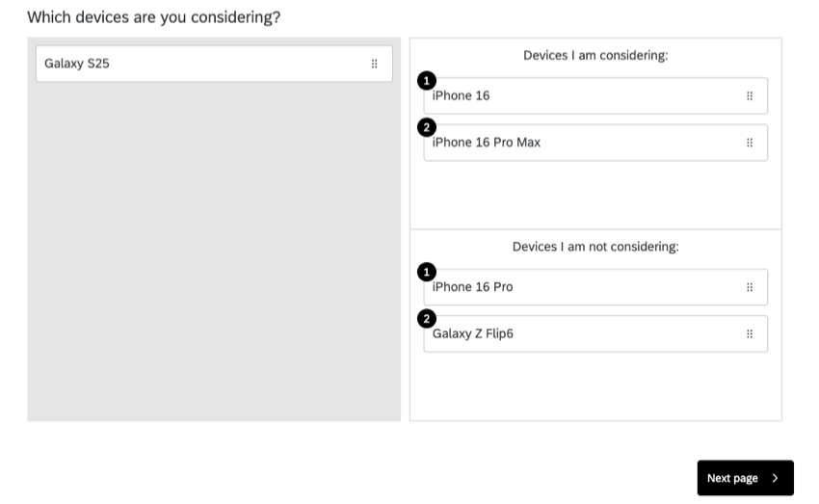Click rank badge 2 on iPhone 16 Pro Max
819x504 pixels.
tap(427, 127)
